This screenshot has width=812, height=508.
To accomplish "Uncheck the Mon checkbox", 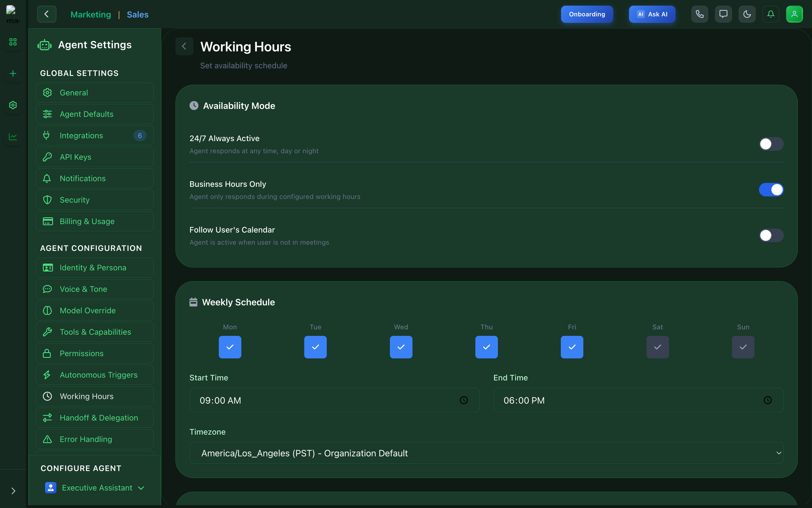I will [230, 347].
